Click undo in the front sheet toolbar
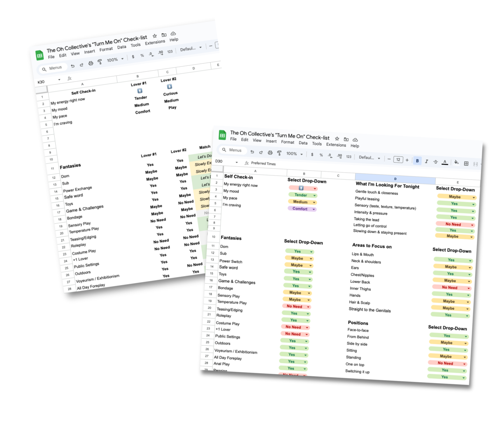The height and width of the screenshot is (423, 504). tap(252, 152)
